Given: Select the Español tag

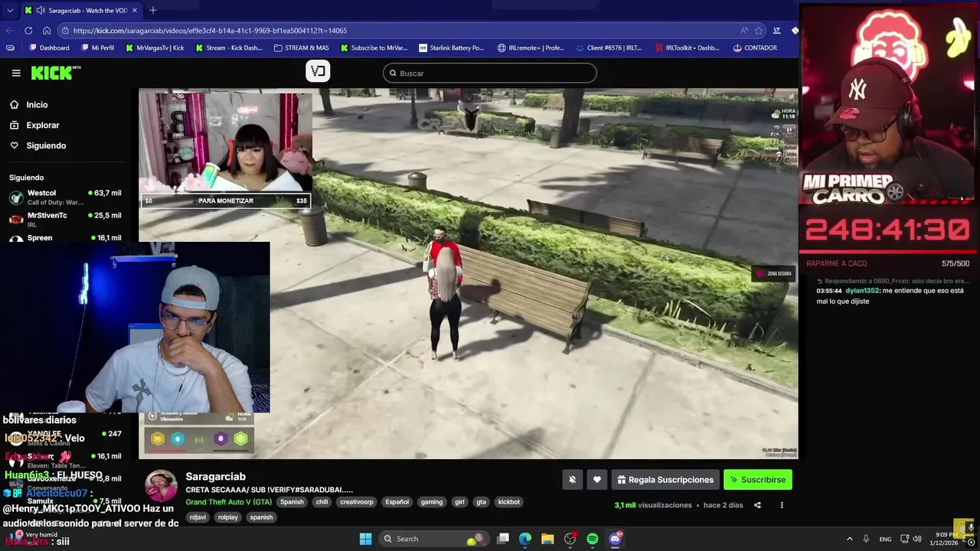Looking at the screenshot, I should point(397,502).
